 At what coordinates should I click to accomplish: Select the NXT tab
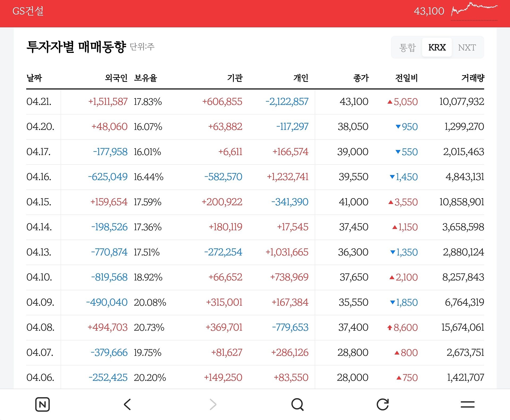tap(467, 48)
